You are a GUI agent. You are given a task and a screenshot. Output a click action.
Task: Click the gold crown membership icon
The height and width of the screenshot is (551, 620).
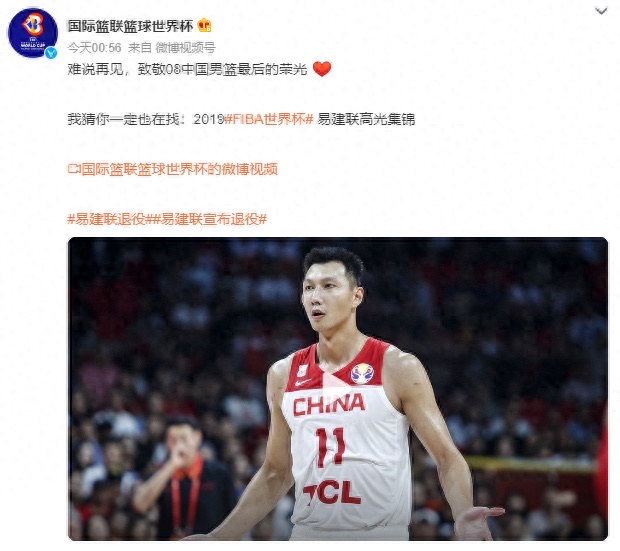tap(204, 26)
